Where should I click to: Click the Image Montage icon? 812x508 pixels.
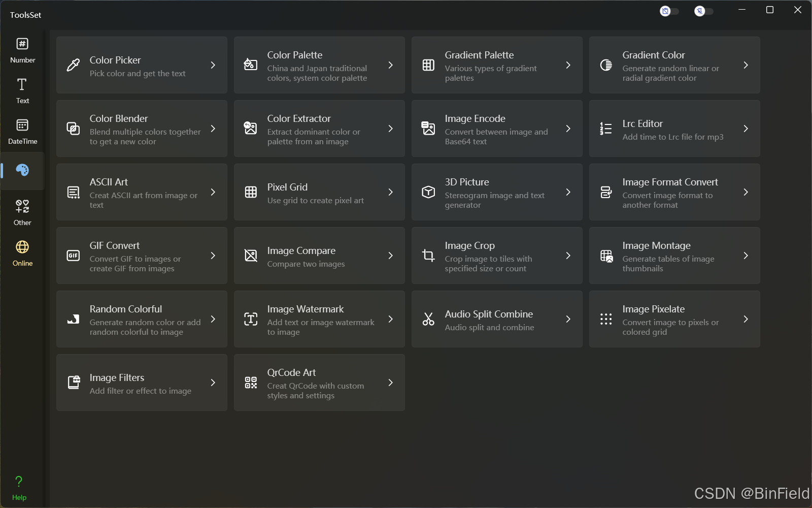tap(606, 256)
